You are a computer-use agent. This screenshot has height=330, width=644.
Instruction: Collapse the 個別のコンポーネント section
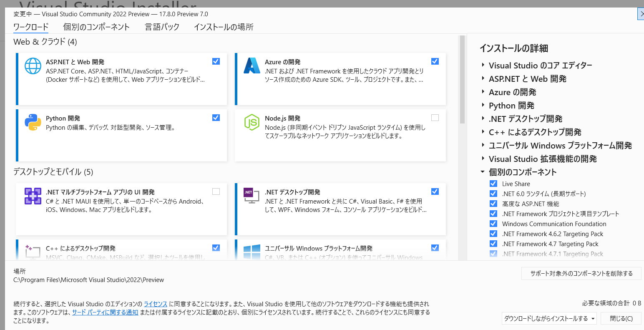tap(483, 172)
